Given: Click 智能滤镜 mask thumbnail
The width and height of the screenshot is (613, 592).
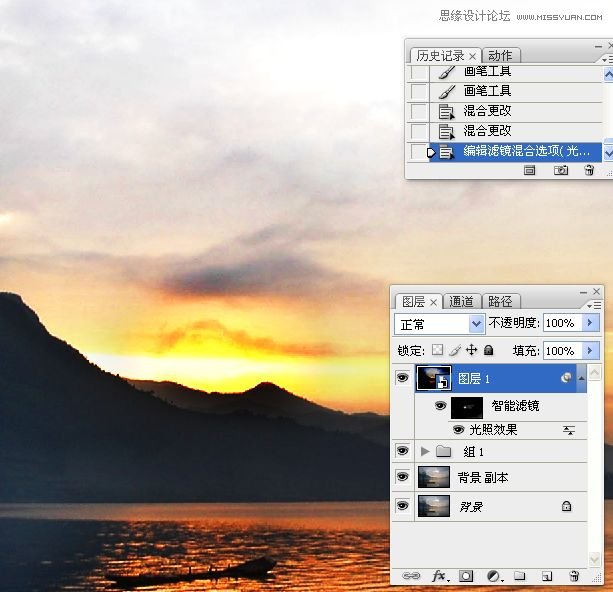Looking at the screenshot, I should tap(467, 408).
